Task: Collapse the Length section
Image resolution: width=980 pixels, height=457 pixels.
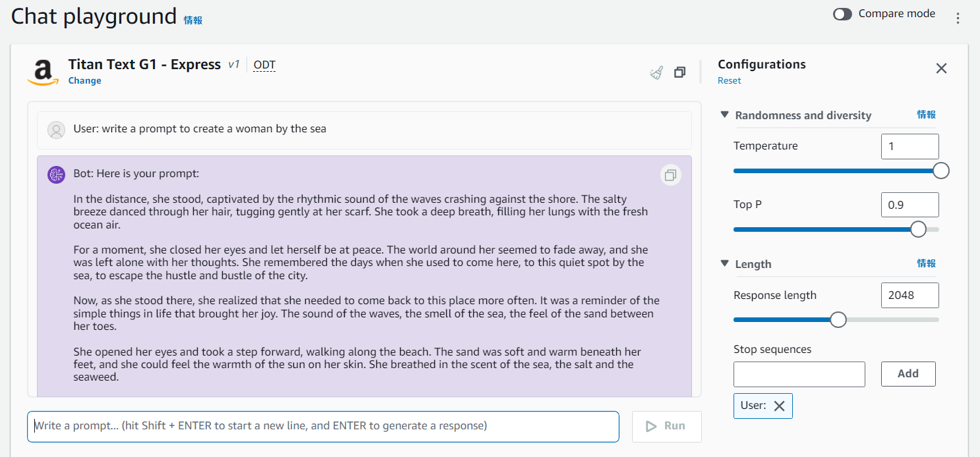Action: pos(725,263)
